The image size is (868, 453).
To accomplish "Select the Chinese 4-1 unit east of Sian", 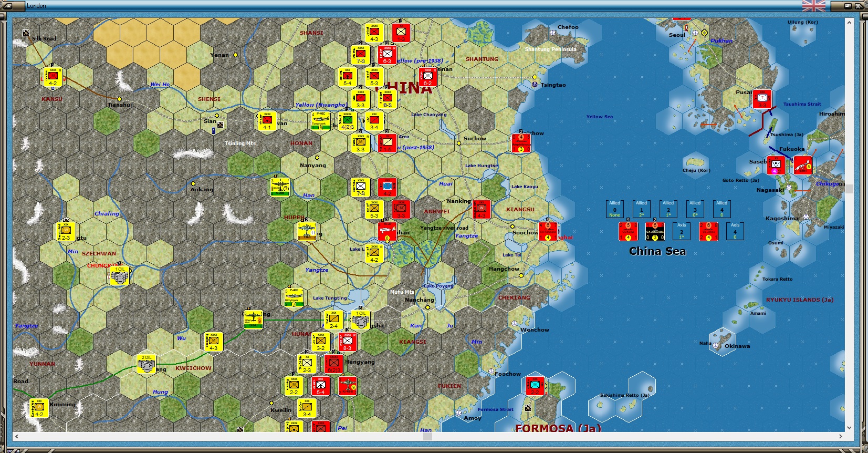I will point(267,121).
